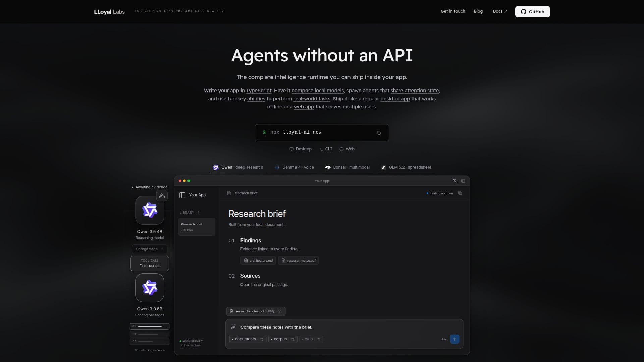
Task: Copy the research brief using the copy icon
Action: point(460,193)
